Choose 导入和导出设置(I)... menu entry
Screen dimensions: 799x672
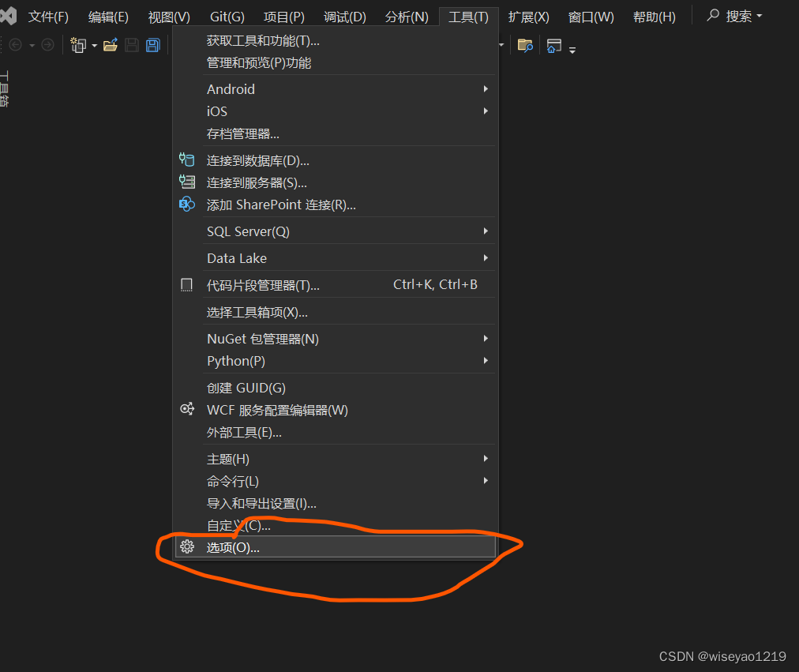pyautogui.click(x=334, y=503)
